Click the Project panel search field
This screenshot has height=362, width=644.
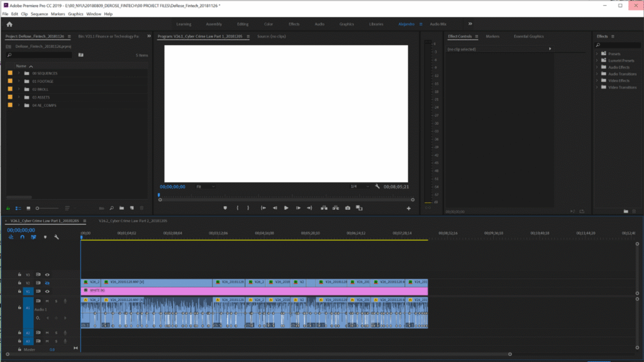[39, 55]
